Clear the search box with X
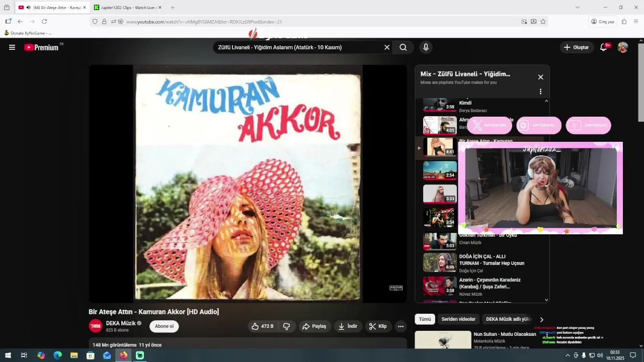 click(387, 47)
